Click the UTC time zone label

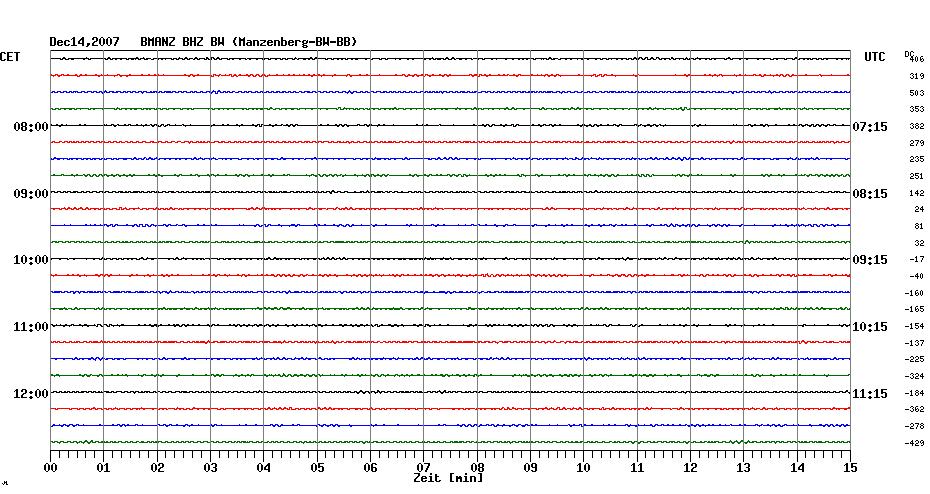point(874,57)
